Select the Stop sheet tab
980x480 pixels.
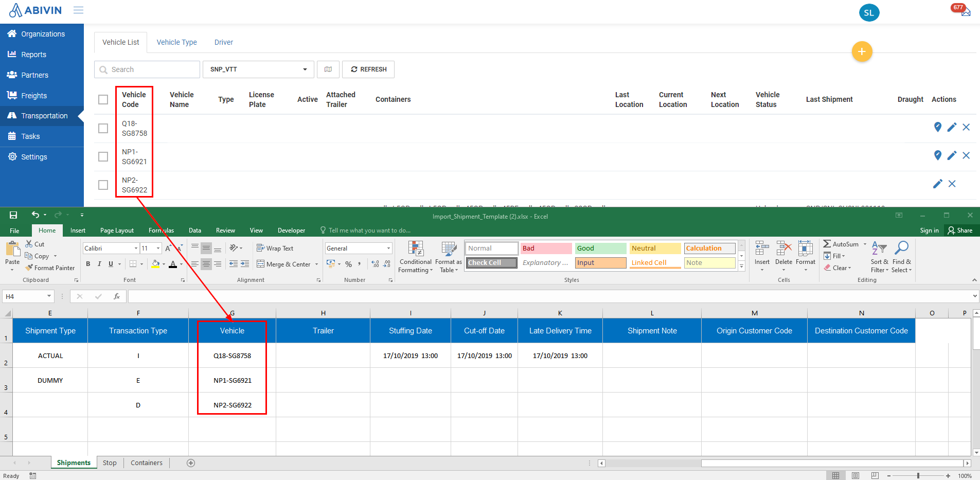pos(110,463)
